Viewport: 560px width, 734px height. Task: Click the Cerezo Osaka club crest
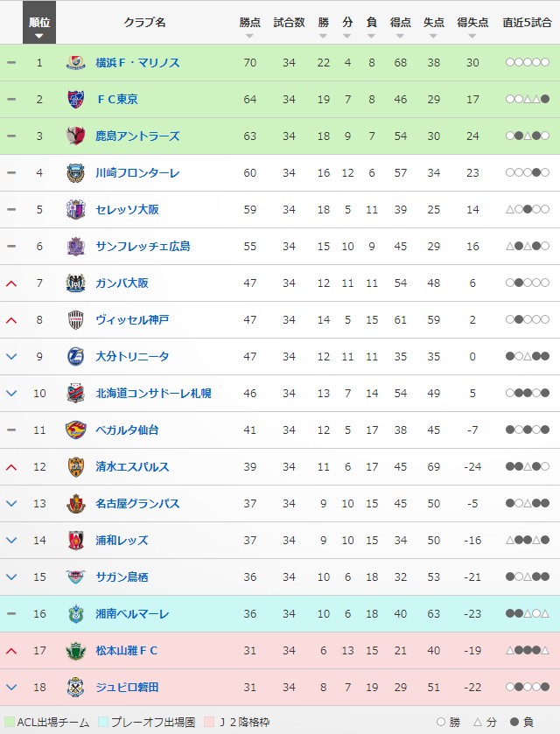click(x=75, y=210)
